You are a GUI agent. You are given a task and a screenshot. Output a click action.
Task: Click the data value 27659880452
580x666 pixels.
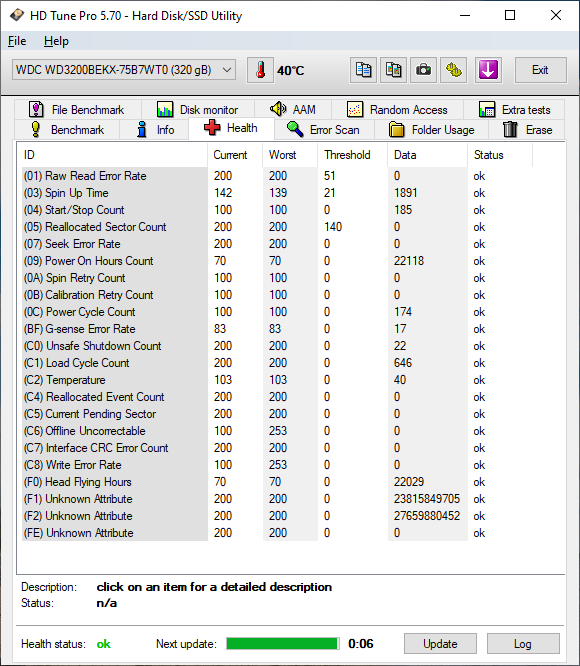(427, 516)
